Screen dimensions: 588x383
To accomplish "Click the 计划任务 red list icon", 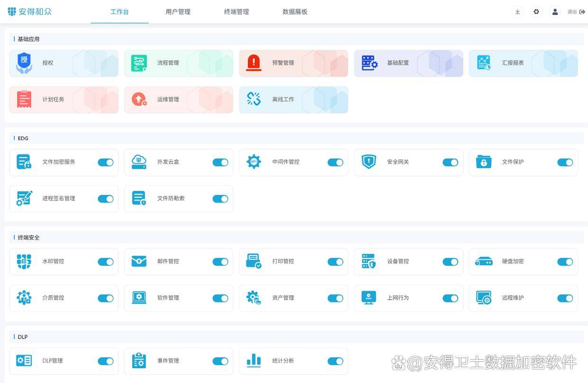I will pos(24,100).
